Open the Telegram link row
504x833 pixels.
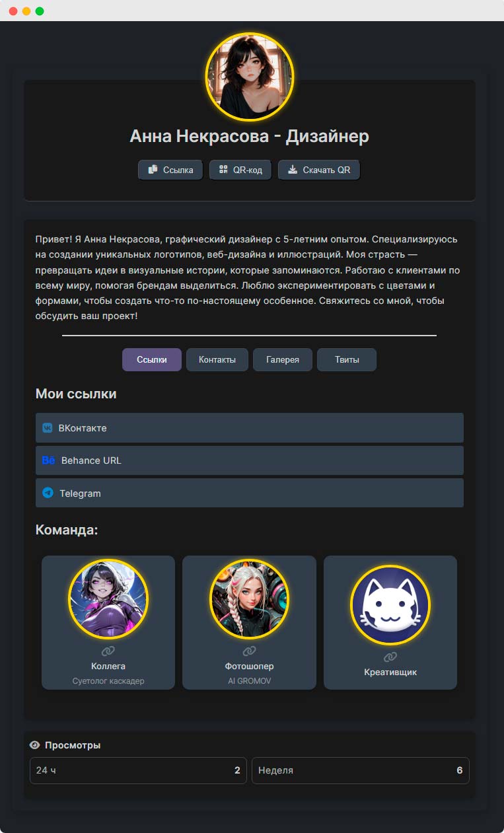click(x=250, y=493)
